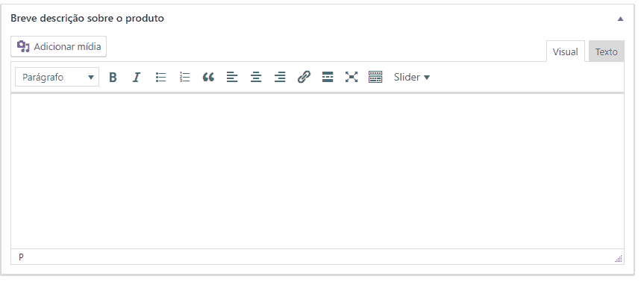
Task: Apply italic formatting with the I icon
Action: click(137, 77)
